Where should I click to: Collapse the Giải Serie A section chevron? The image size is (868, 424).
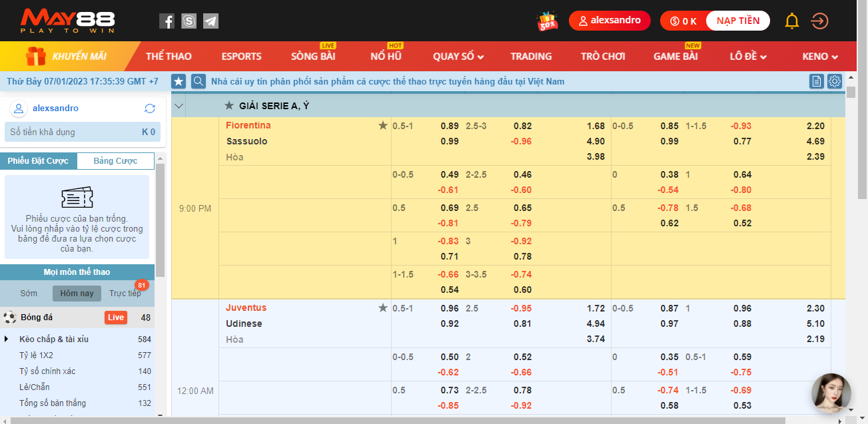(179, 106)
